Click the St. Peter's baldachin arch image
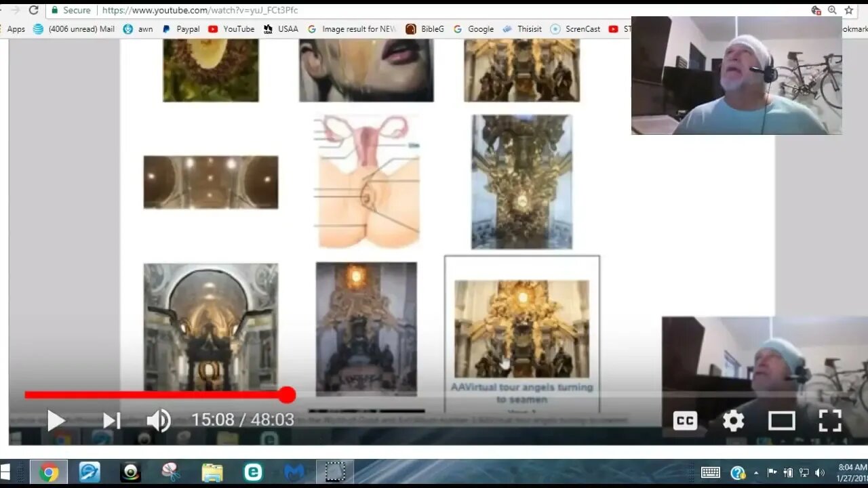868x488 pixels. pos(211,327)
